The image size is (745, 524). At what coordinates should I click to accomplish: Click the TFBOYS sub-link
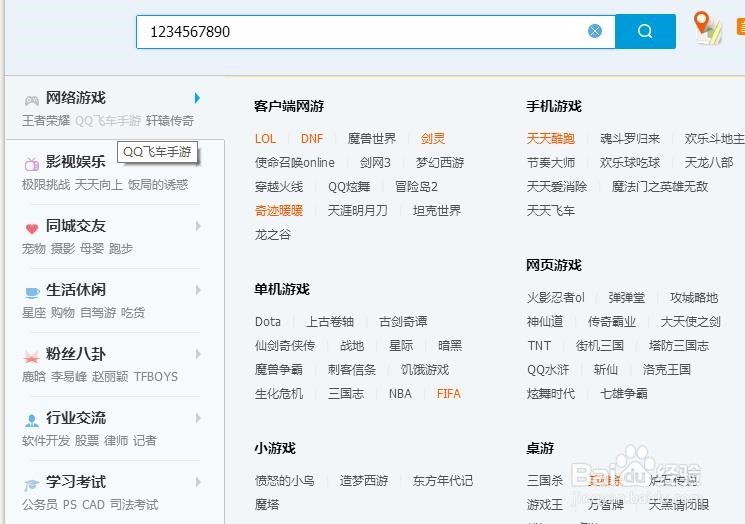click(x=156, y=377)
